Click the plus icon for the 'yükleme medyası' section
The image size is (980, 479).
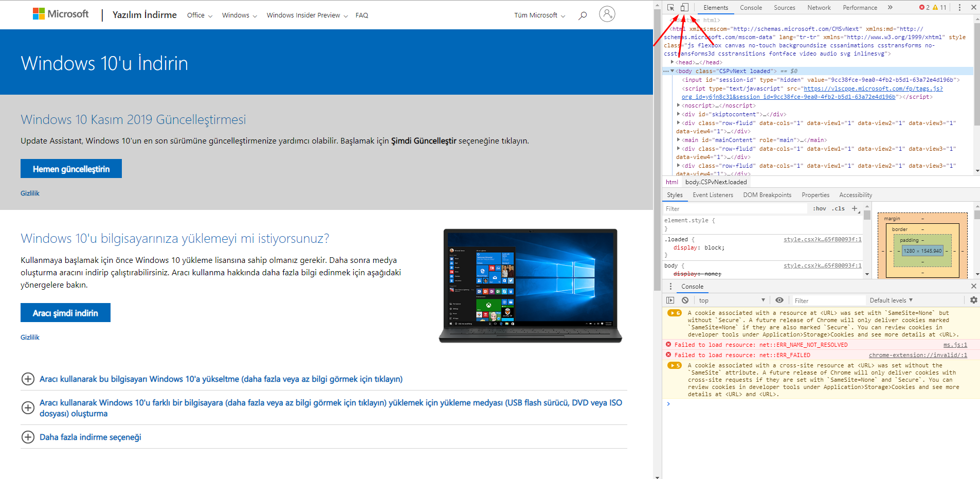[28, 407]
